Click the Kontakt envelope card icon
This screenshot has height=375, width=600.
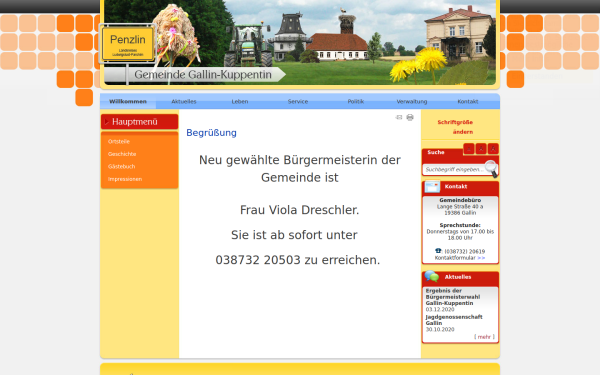coord(432,187)
